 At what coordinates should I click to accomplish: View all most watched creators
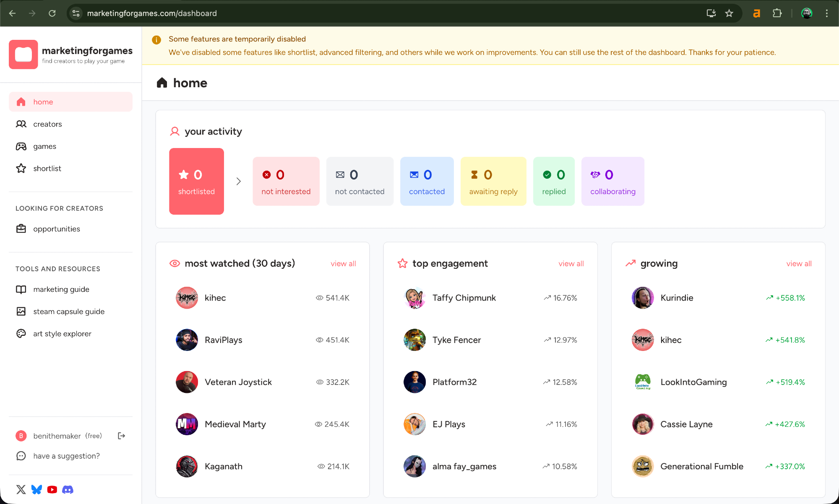(343, 264)
